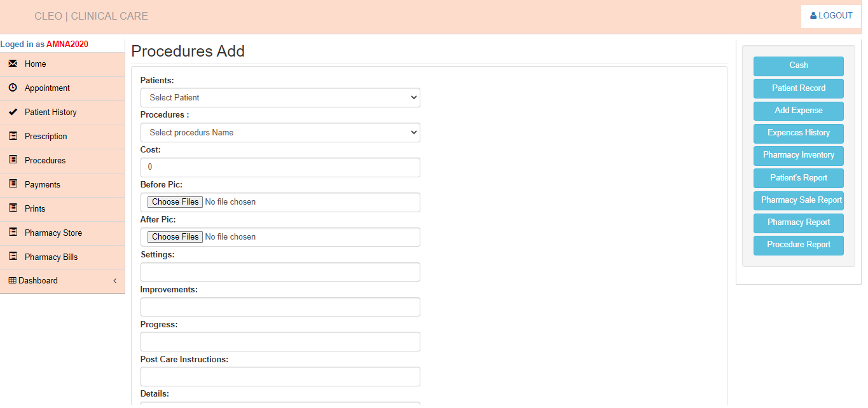Click Choose Files for After Pic
This screenshot has width=868, height=408.
[175, 237]
